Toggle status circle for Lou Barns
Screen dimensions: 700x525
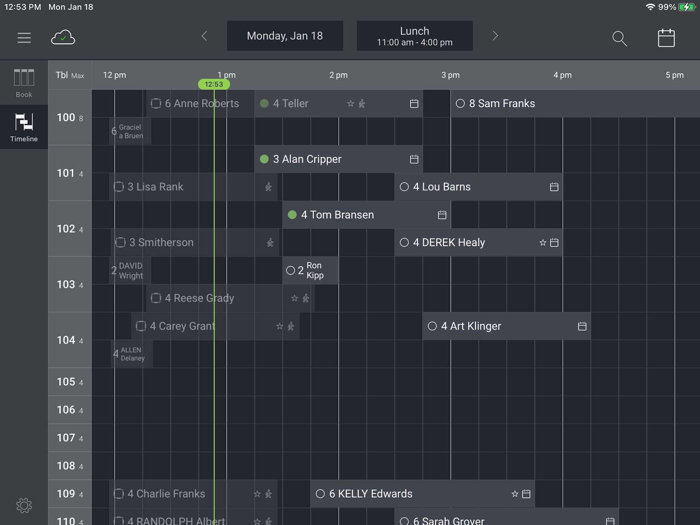coord(404,187)
